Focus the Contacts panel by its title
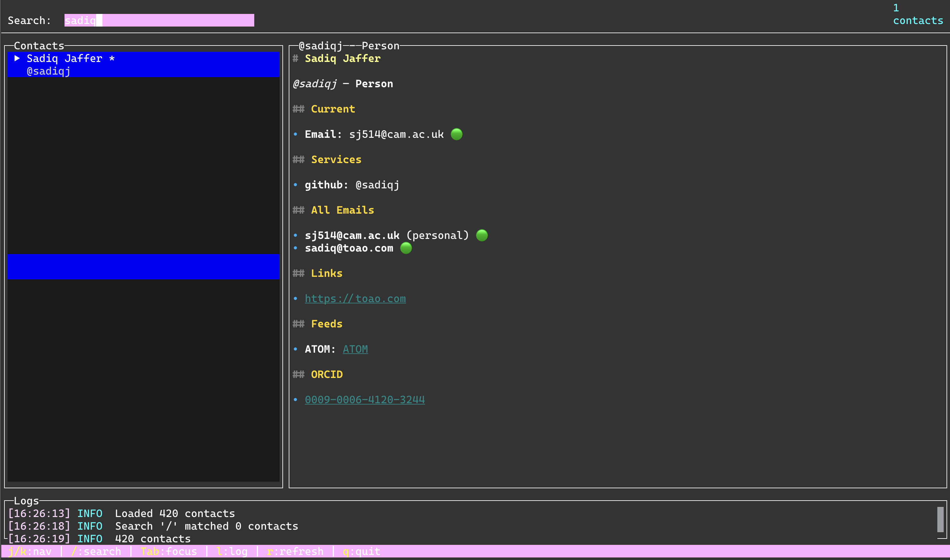 [39, 45]
